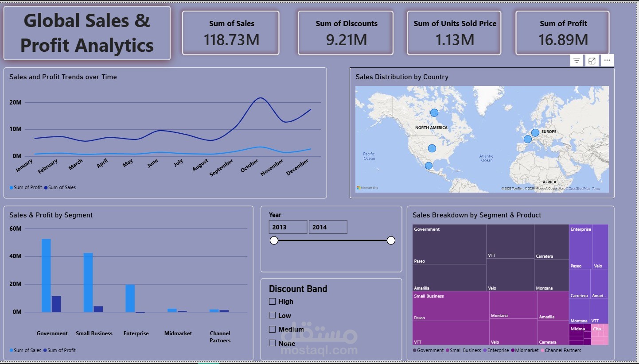639x364 pixels.
Task: Select the Government Amarilla treemap tile
Action: [x=449, y=278]
